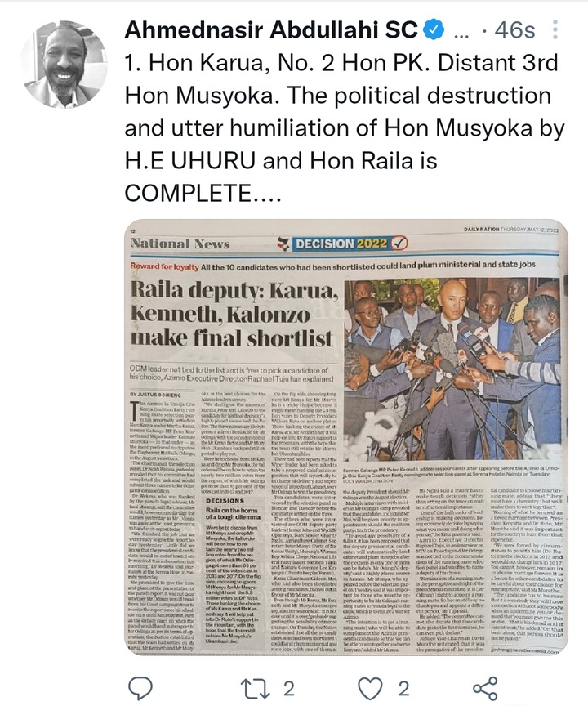
Task: Share the tweet via the share icon
Action: [x=485, y=689]
